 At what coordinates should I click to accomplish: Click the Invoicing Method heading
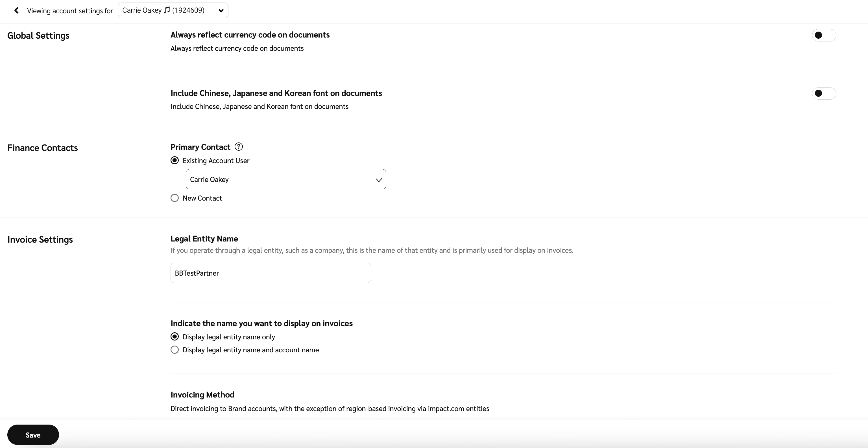coord(202,395)
